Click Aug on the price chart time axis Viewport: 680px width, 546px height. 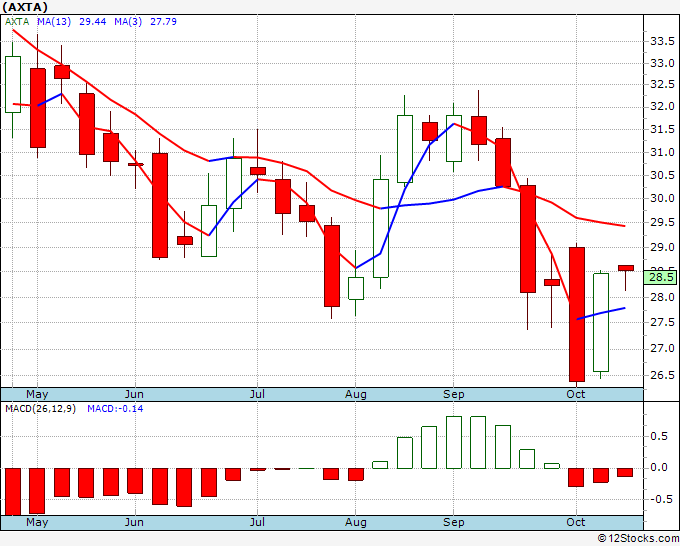[356, 394]
